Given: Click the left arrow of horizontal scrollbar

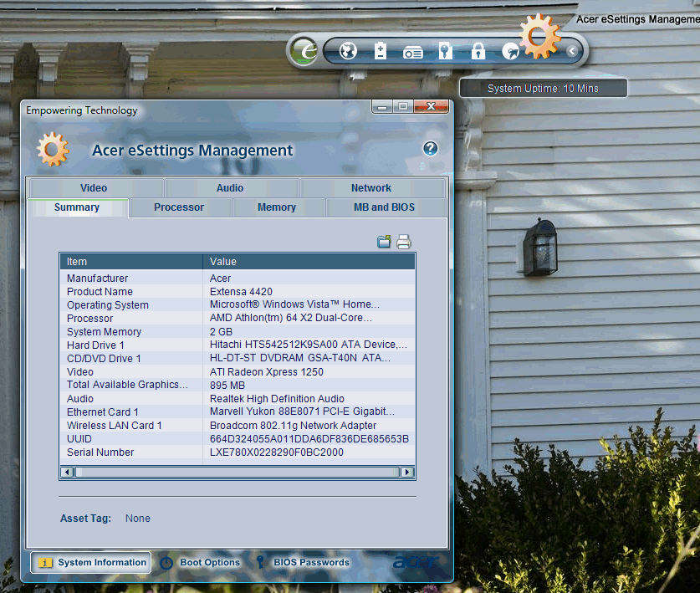Looking at the screenshot, I should 68,472.
